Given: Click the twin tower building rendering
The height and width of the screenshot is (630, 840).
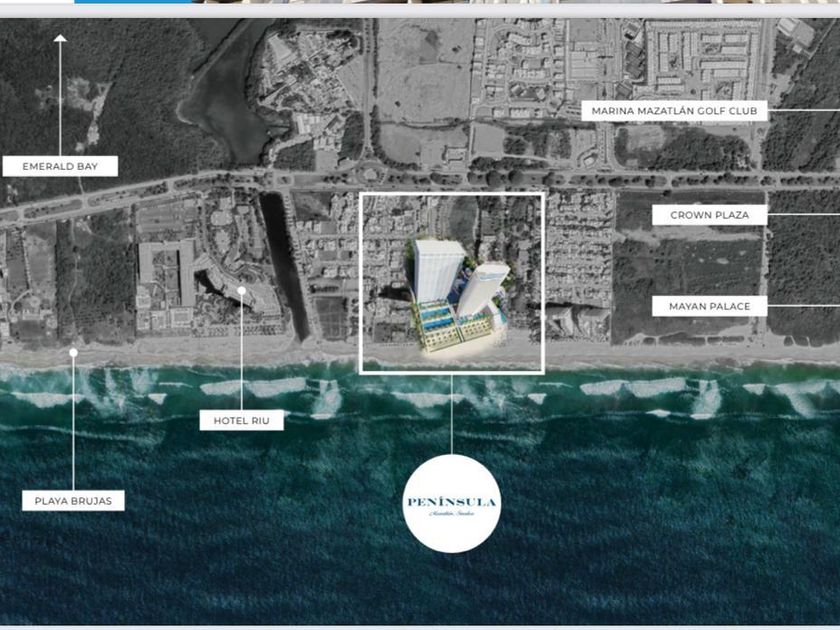Looking at the screenshot, I should (460, 296).
